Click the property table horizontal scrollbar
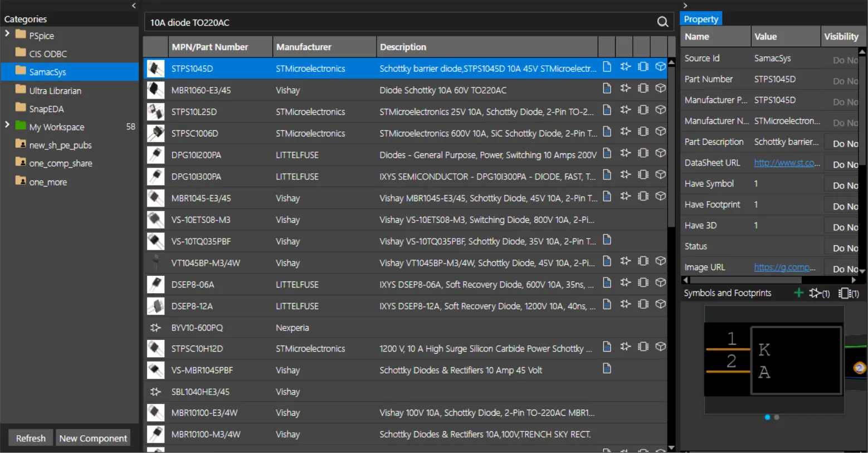 (745, 280)
